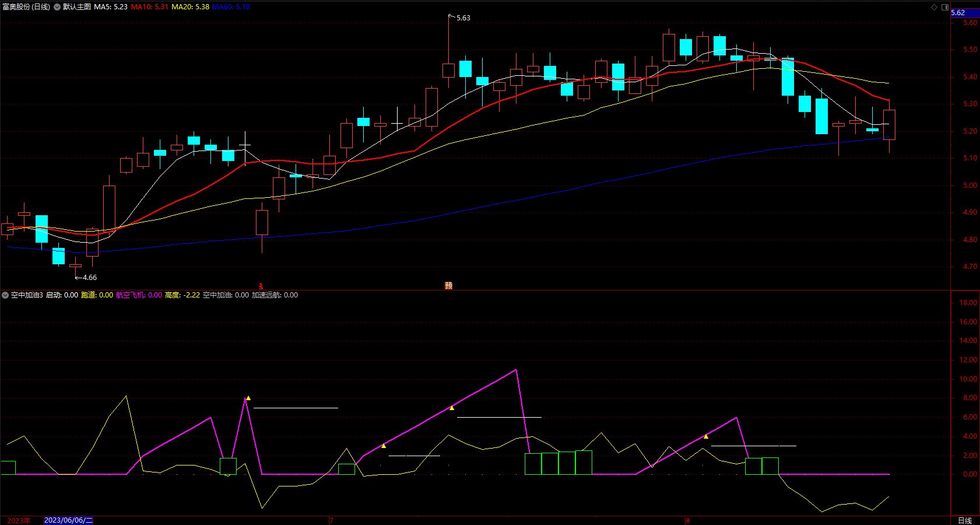Click the 高度: -2.22 indicator value
980x525 pixels.
click(x=182, y=295)
